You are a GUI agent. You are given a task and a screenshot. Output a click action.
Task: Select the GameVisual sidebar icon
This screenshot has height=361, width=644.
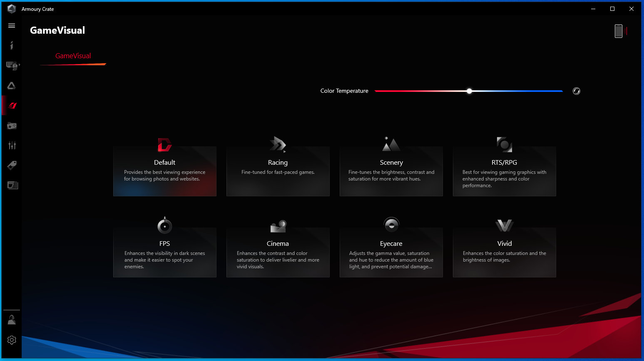click(x=12, y=106)
